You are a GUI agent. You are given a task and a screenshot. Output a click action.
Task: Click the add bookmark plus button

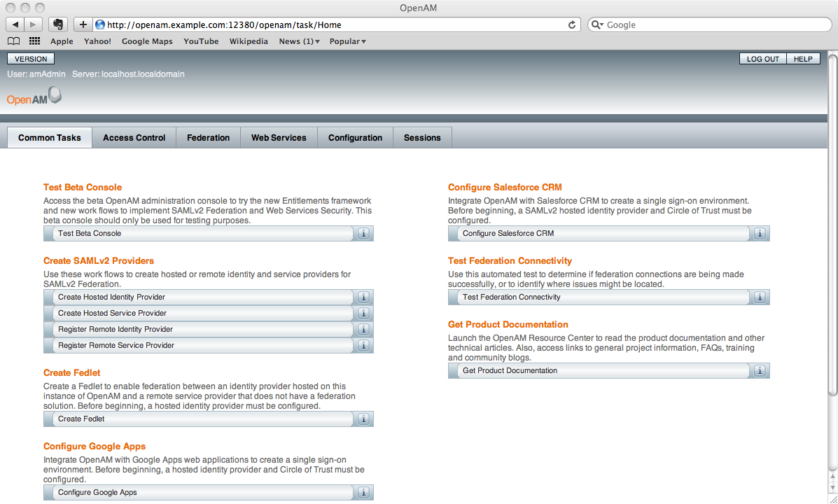pyautogui.click(x=83, y=24)
